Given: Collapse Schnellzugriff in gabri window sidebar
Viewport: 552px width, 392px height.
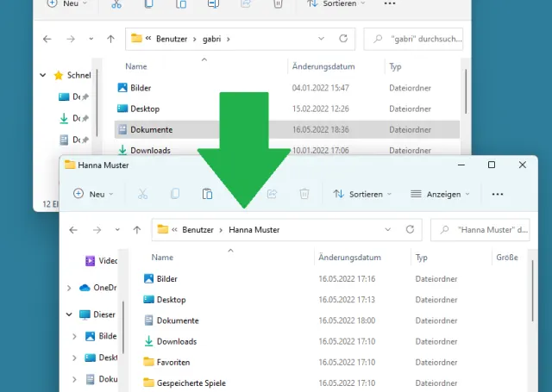Looking at the screenshot, I should (42, 75).
